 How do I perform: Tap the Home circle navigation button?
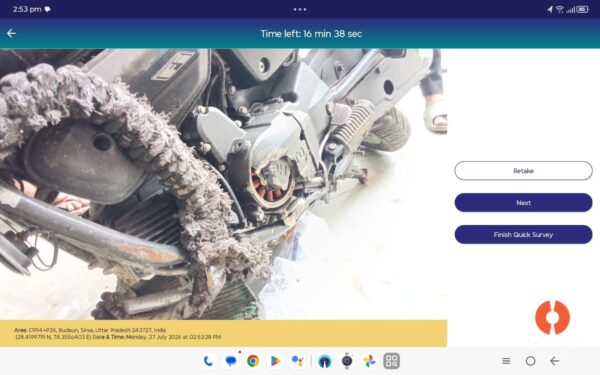tap(530, 361)
